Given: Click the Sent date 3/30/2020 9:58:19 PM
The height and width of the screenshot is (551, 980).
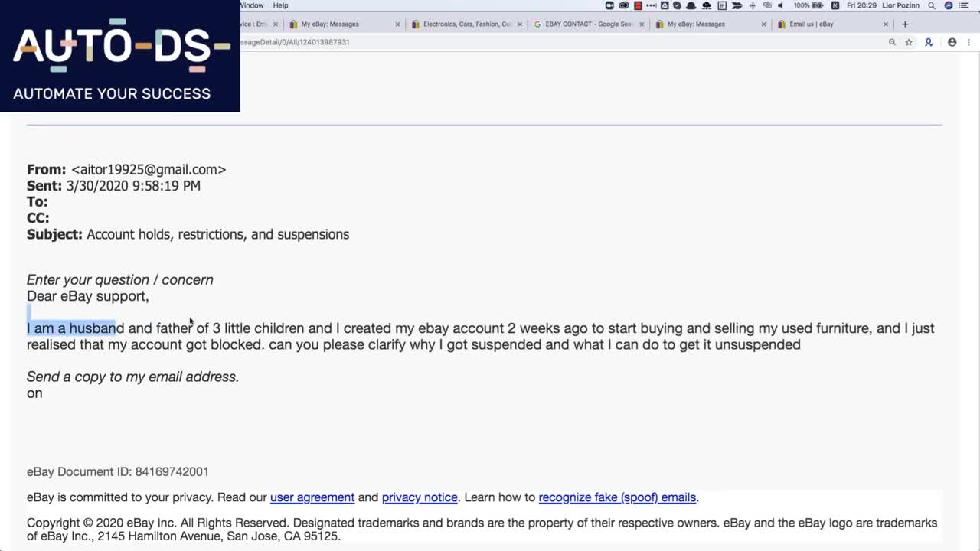Looking at the screenshot, I should [x=133, y=186].
